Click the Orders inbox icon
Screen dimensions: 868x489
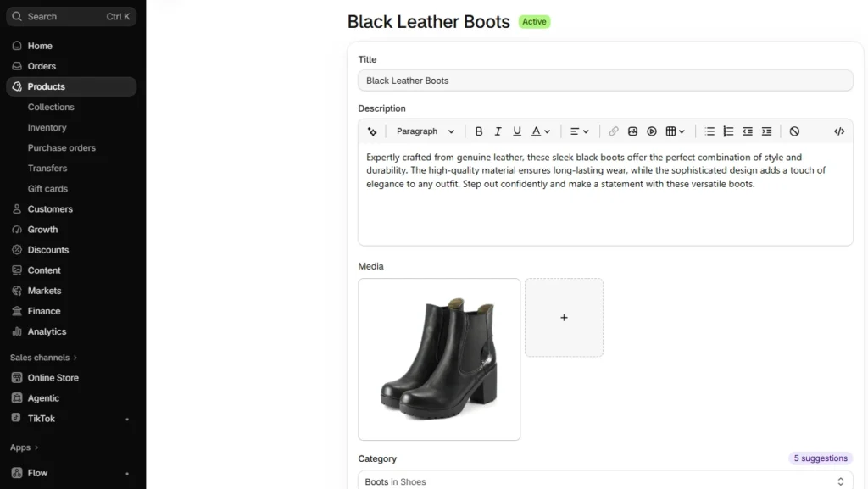(x=17, y=66)
